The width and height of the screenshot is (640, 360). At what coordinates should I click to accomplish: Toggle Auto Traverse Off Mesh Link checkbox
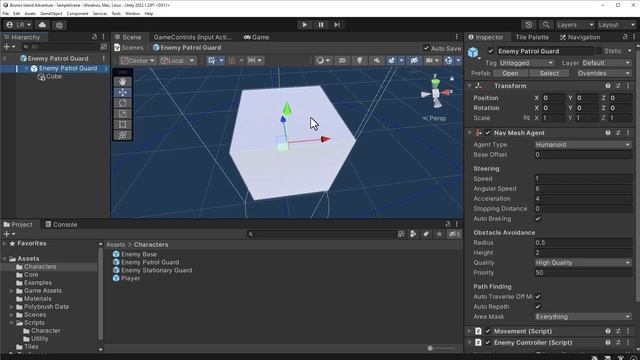pos(538,297)
